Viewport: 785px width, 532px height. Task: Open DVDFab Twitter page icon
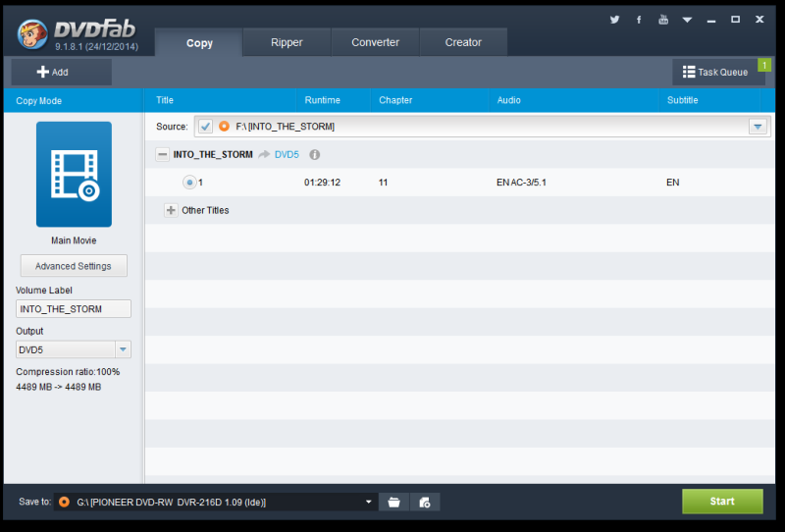pos(614,20)
